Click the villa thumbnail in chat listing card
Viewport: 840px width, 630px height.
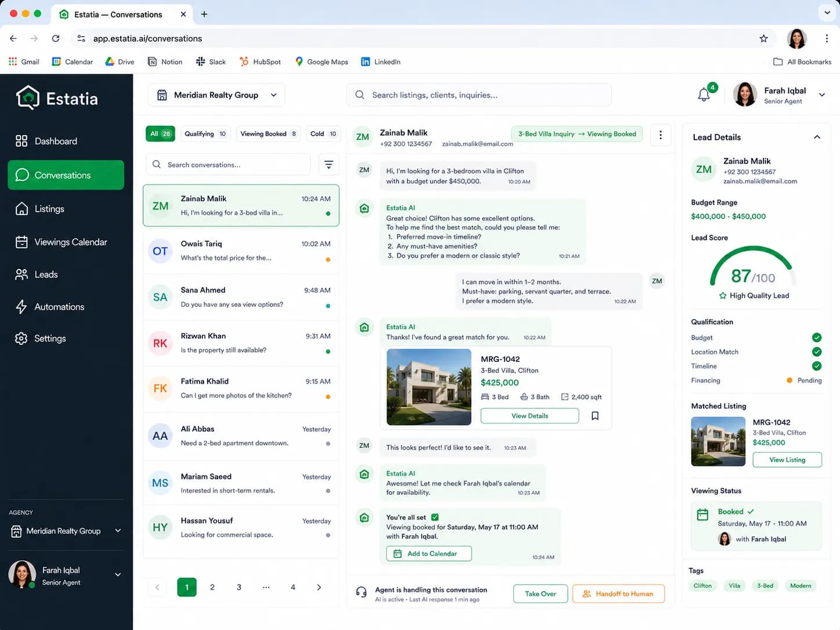pos(429,387)
